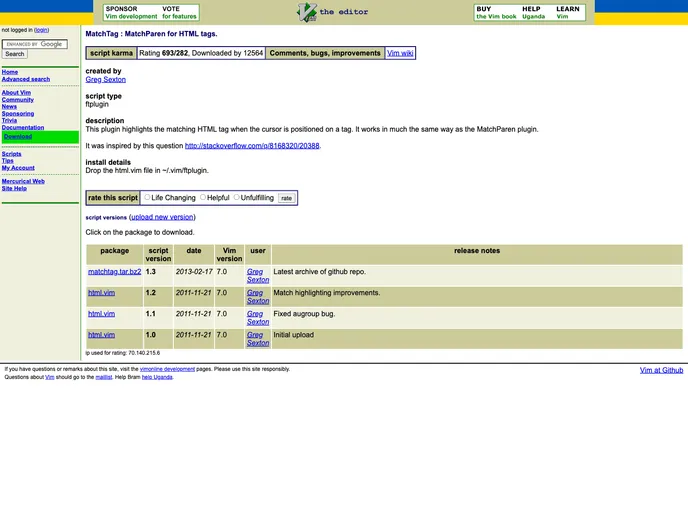
Task: Click 'Latest archive of github repo.' note
Action: pos(319,272)
